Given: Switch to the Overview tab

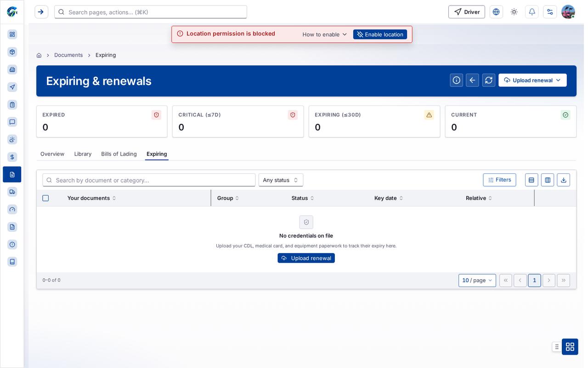Looking at the screenshot, I should 52,154.
